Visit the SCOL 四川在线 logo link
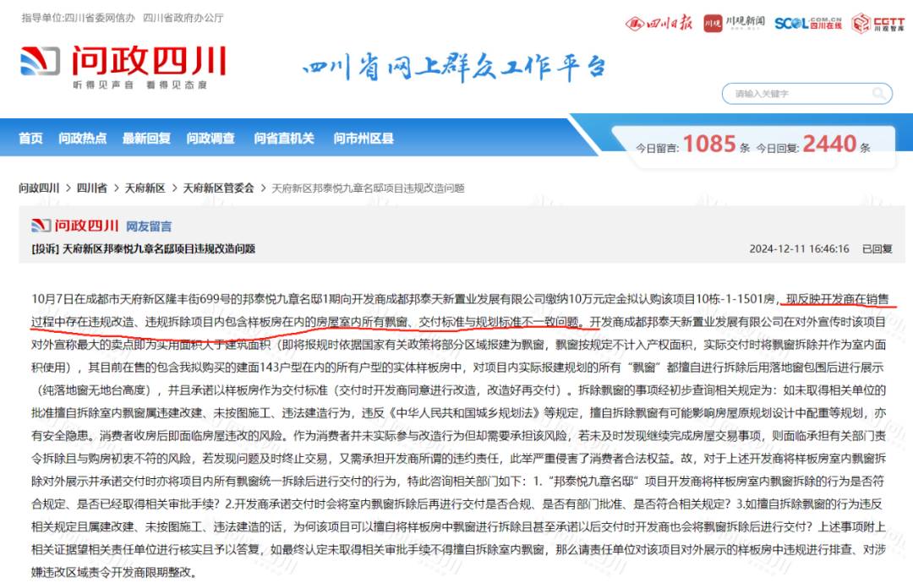 [x=808, y=24]
